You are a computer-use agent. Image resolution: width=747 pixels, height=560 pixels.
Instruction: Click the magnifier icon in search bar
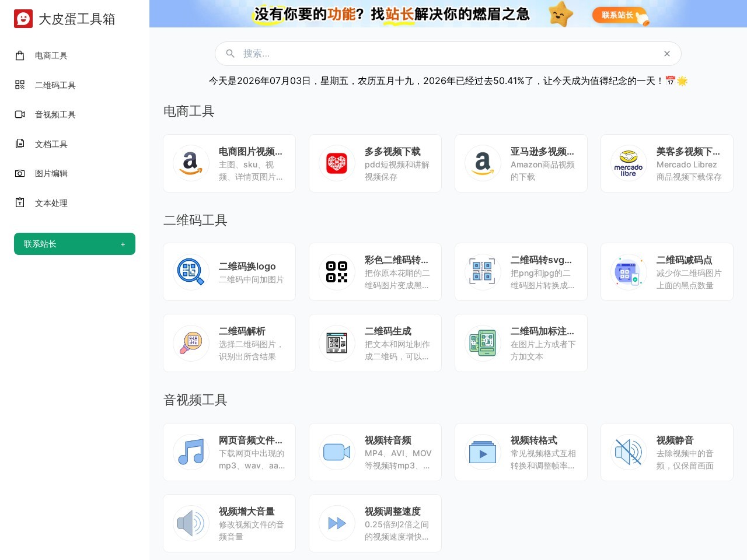coord(231,54)
